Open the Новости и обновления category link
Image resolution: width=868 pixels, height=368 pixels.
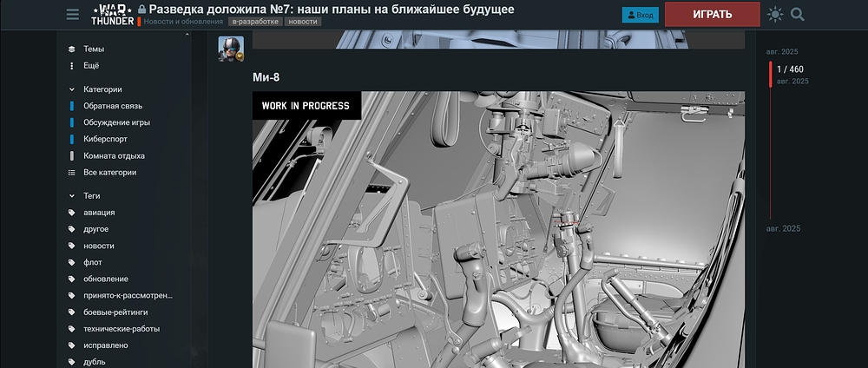[x=183, y=22]
